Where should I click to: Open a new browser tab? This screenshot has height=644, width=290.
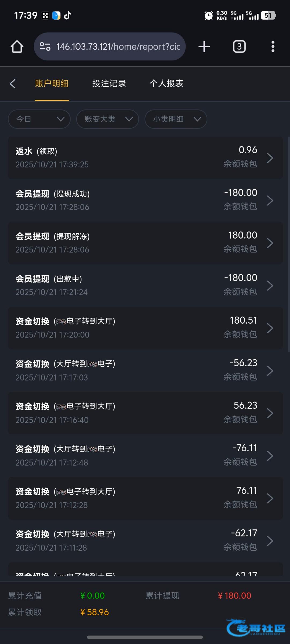point(204,47)
